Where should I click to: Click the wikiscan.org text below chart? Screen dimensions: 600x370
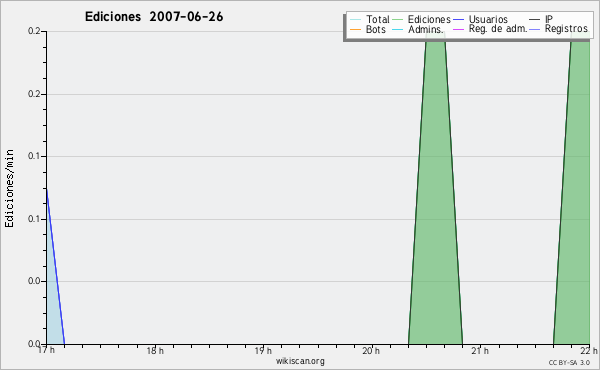tap(300, 361)
